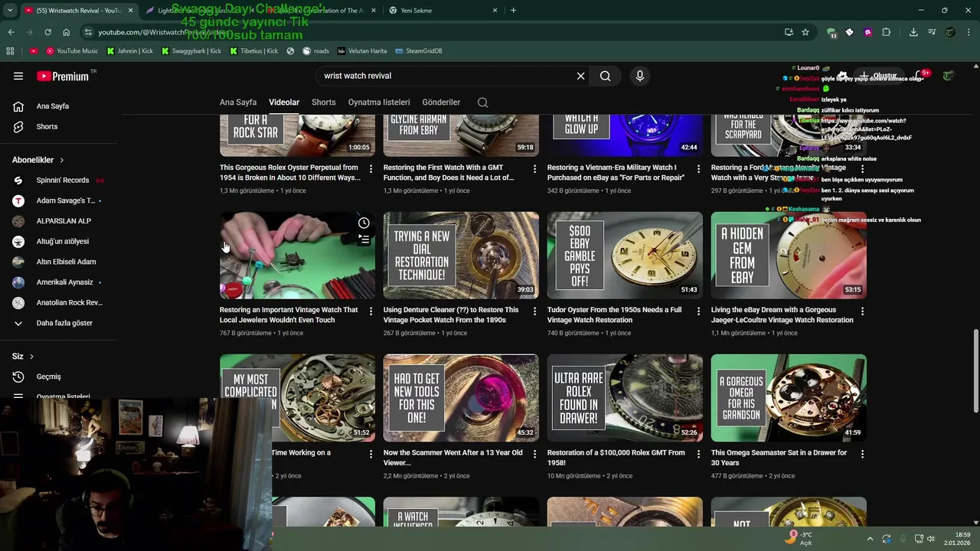Open the apps grid in bookmarks bar
The width and height of the screenshot is (980, 551).
pyautogui.click(x=10, y=51)
